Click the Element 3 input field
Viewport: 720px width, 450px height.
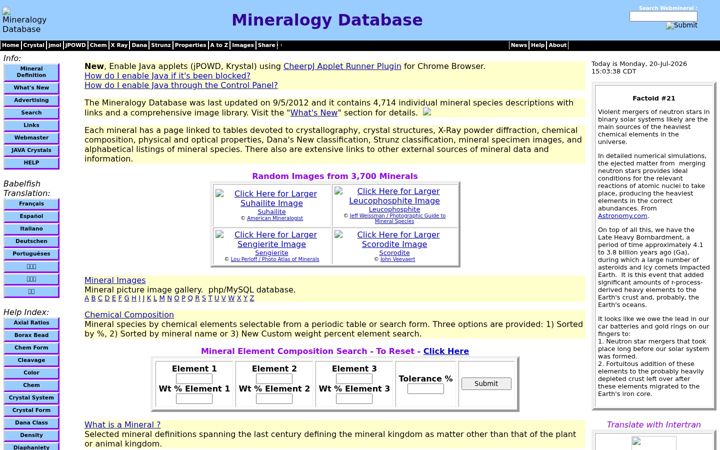click(354, 379)
